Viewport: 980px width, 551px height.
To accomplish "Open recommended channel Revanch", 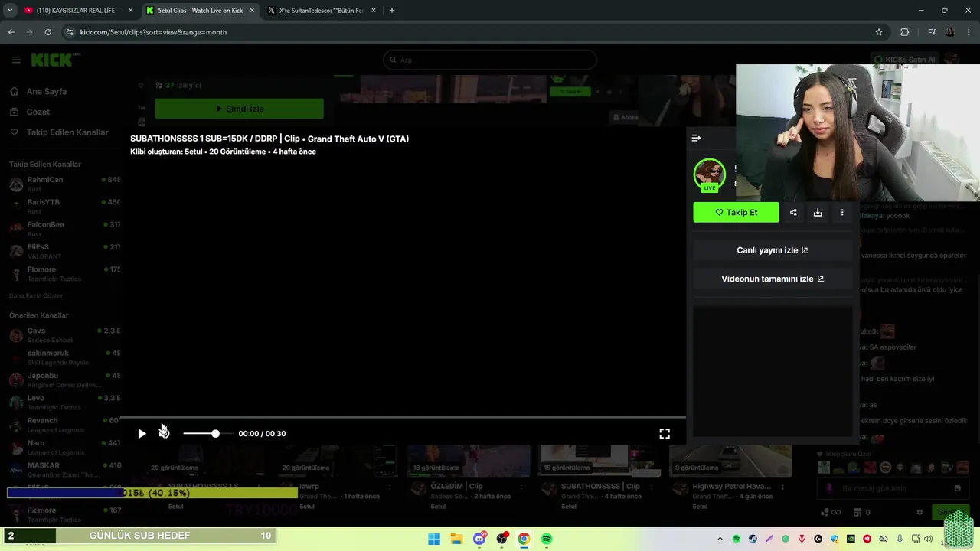I will click(64, 425).
